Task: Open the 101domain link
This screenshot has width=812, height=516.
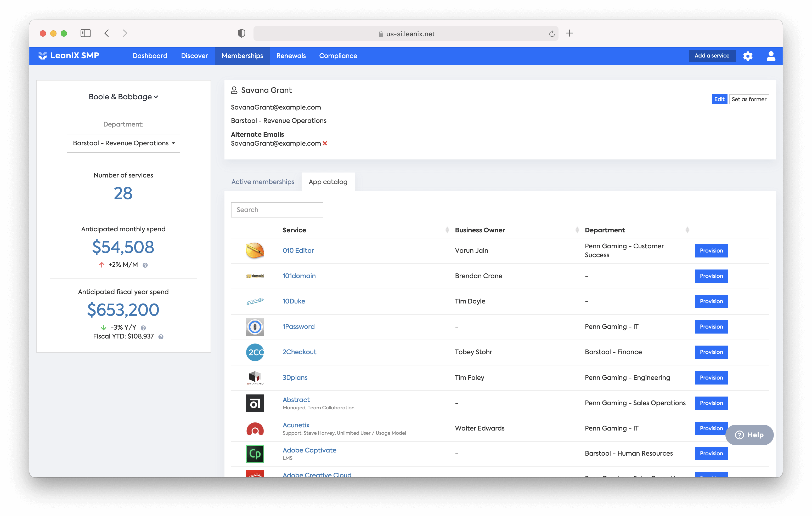Action: 299,276
